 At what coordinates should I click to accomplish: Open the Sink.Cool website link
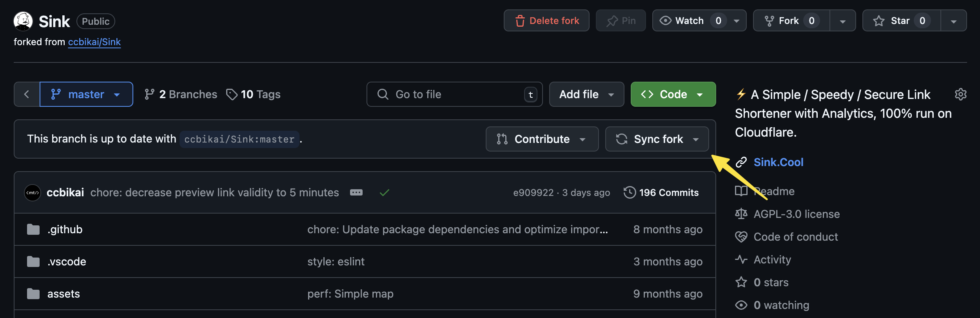[779, 162]
